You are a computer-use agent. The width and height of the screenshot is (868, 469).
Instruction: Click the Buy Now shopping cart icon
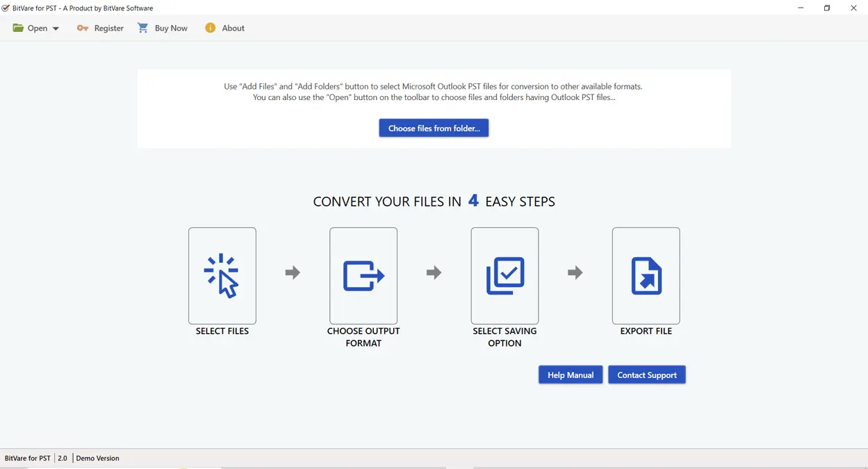[x=143, y=28]
